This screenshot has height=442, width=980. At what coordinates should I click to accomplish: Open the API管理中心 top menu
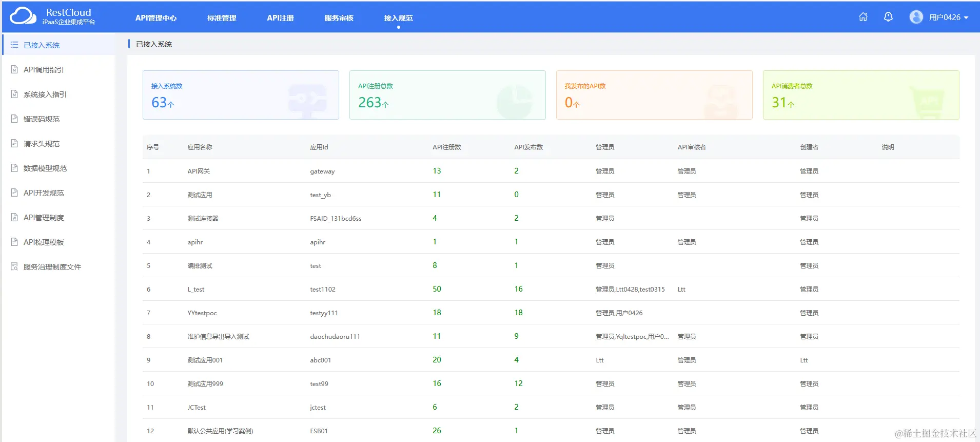(156, 18)
